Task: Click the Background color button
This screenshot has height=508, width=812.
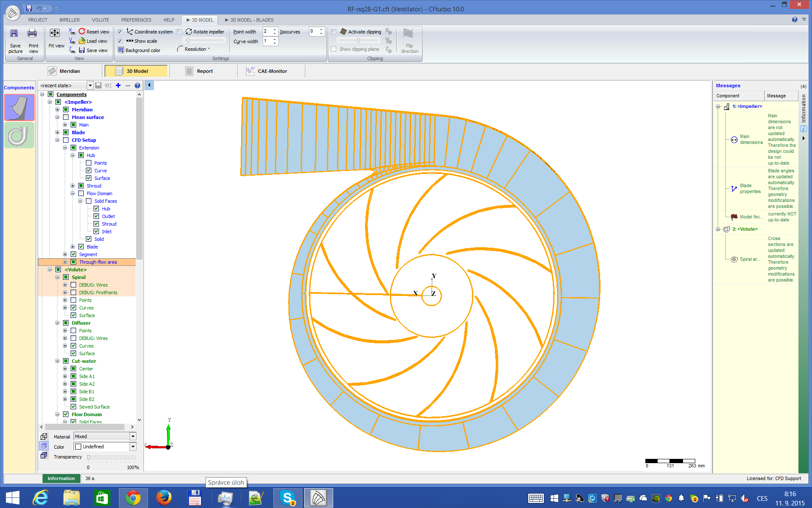Action: pyautogui.click(x=139, y=50)
